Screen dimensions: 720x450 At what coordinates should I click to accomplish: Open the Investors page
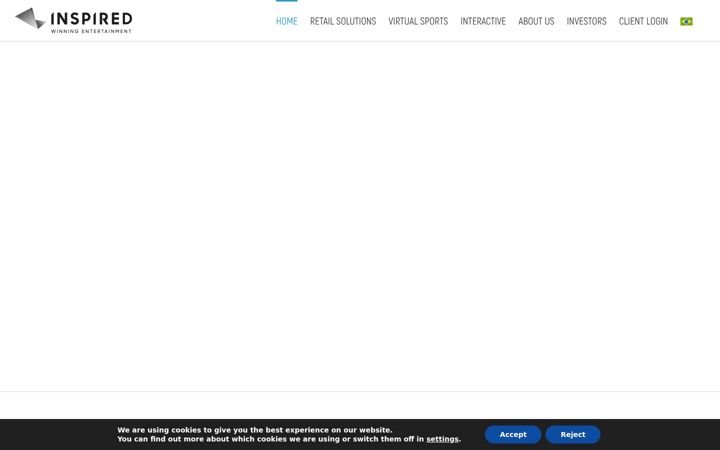[586, 21]
